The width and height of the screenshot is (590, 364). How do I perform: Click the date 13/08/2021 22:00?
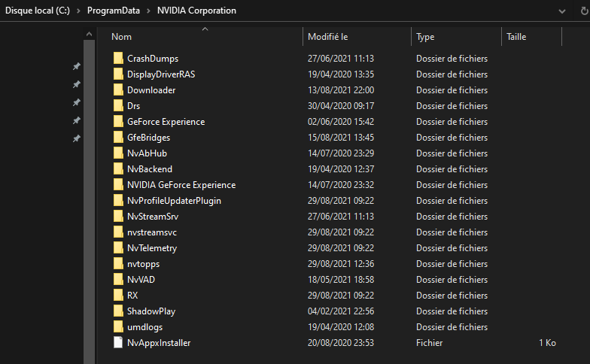pos(341,90)
